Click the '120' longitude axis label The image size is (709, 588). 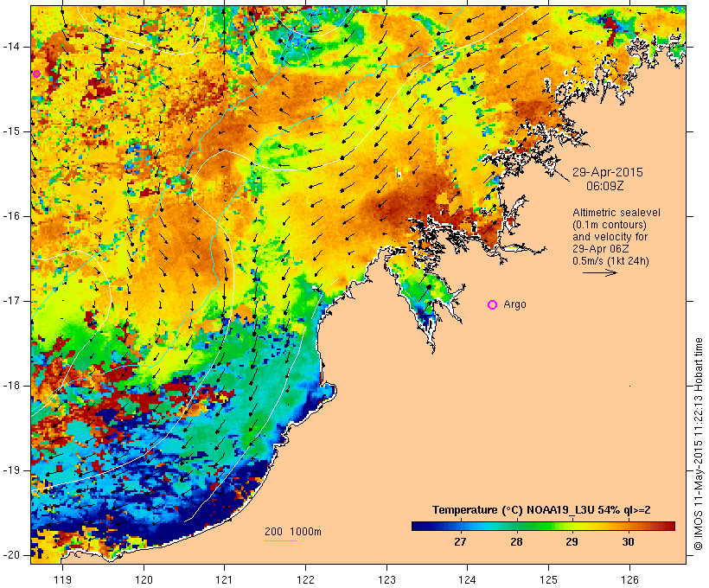click(x=144, y=579)
